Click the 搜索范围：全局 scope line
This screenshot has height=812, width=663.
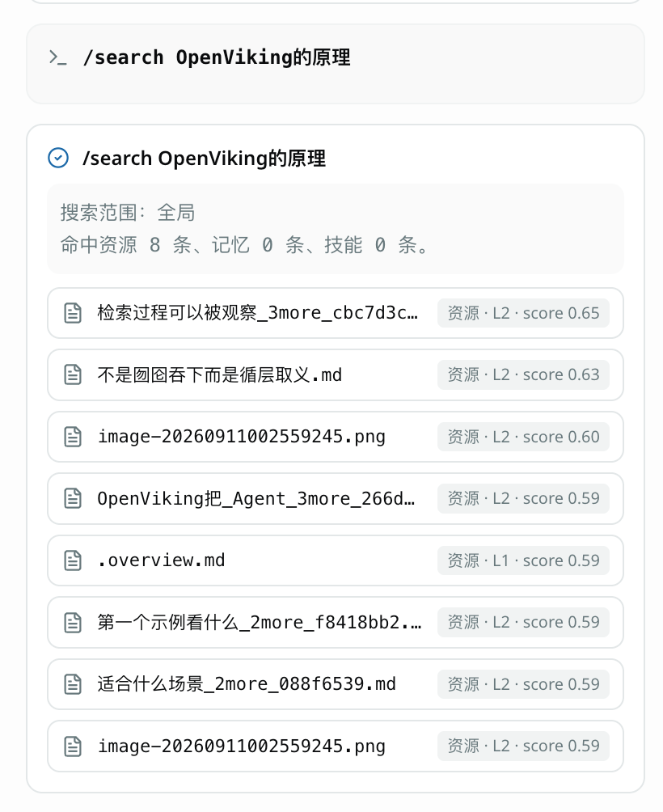pos(127,213)
